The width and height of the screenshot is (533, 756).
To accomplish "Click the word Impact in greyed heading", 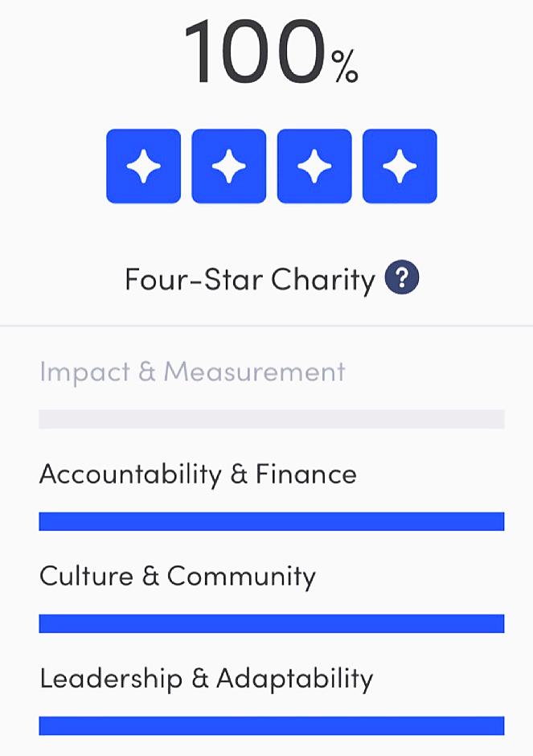I will tap(86, 372).
